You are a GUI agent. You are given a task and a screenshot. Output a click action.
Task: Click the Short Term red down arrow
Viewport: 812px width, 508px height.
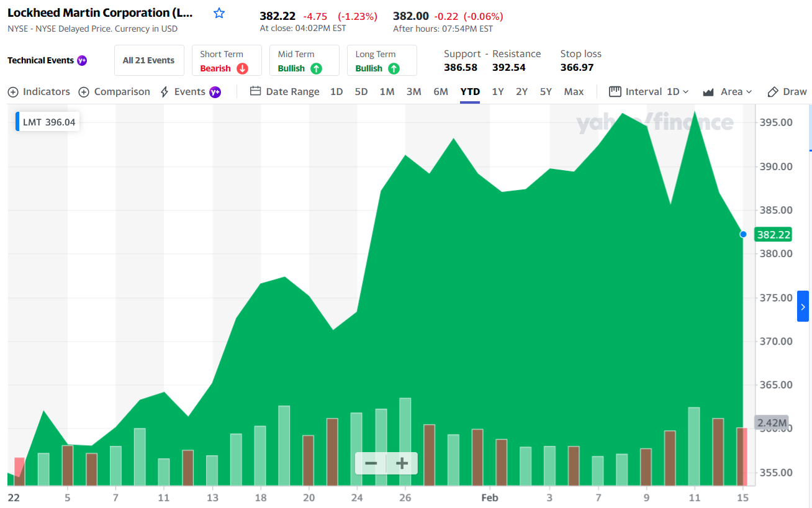click(242, 68)
